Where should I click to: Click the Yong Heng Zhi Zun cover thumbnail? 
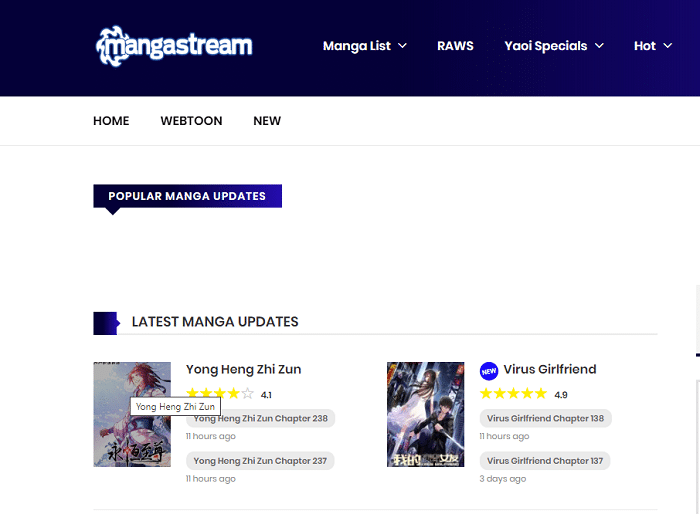pos(132,414)
